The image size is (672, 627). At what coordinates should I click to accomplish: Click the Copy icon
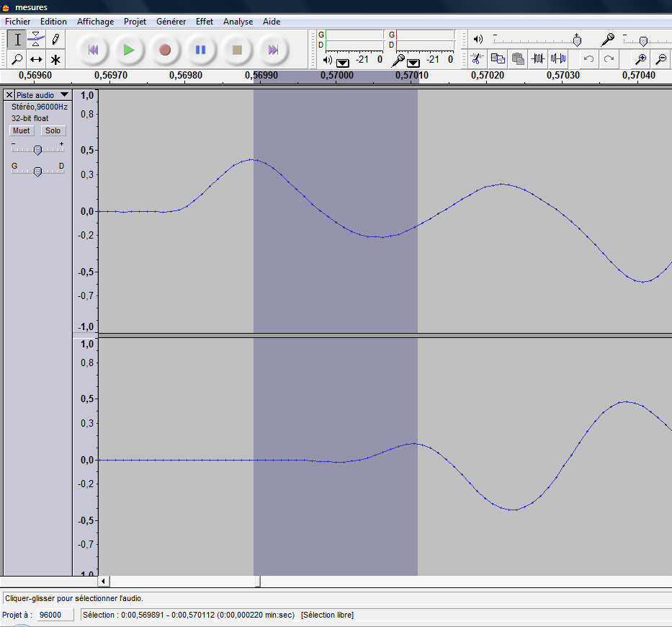tap(497, 59)
